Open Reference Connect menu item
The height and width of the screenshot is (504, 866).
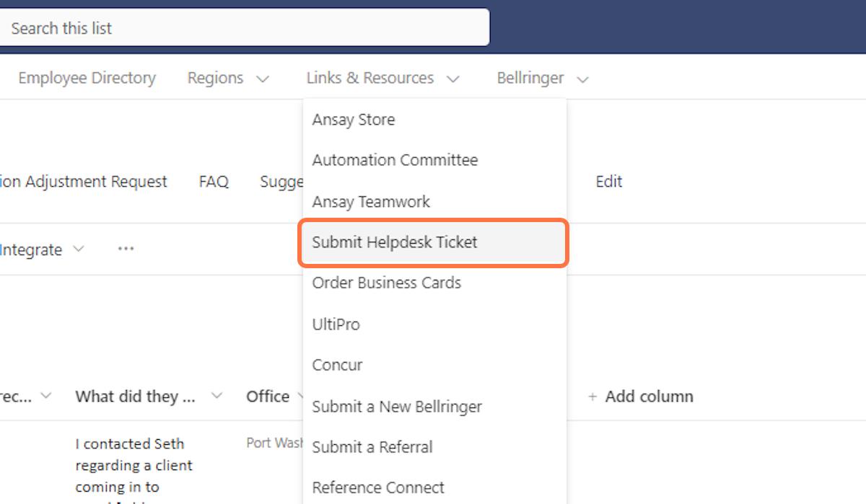(378, 487)
